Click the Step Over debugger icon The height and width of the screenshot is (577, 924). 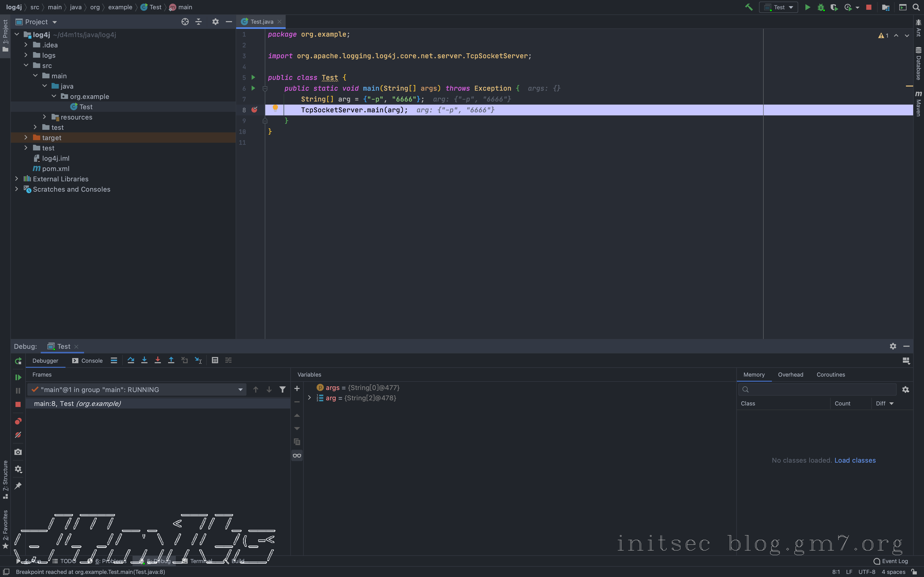[130, 360]
